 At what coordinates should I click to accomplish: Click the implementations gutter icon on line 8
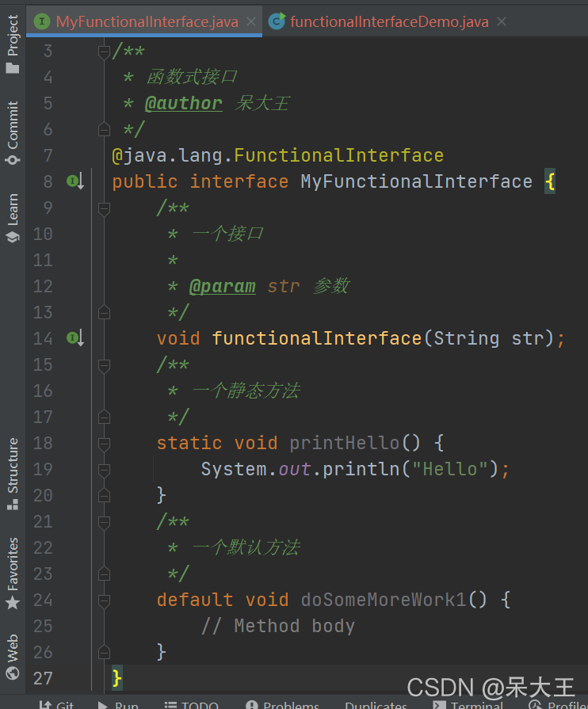pos(75,181)
